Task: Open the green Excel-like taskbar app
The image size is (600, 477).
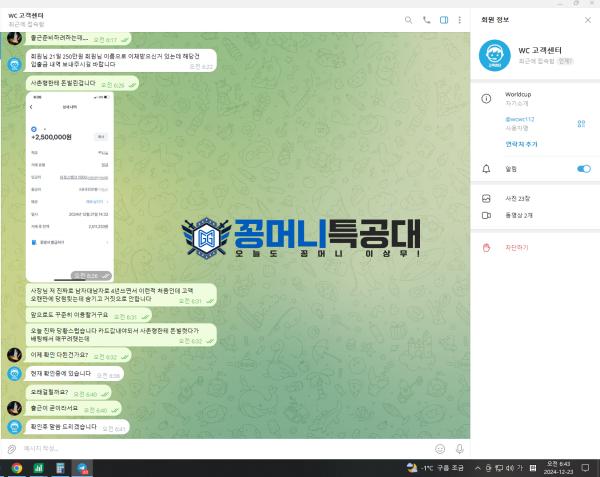Action: click(x=38, y=468)
